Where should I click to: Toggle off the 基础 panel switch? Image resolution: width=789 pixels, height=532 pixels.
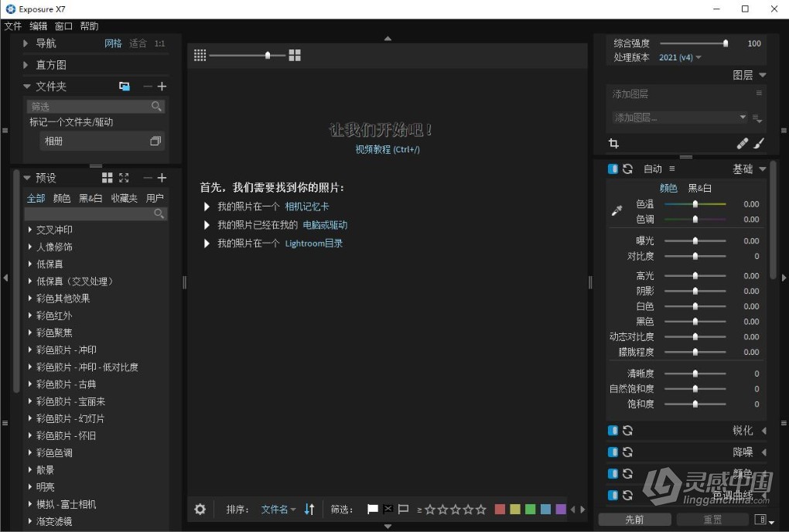611,169
